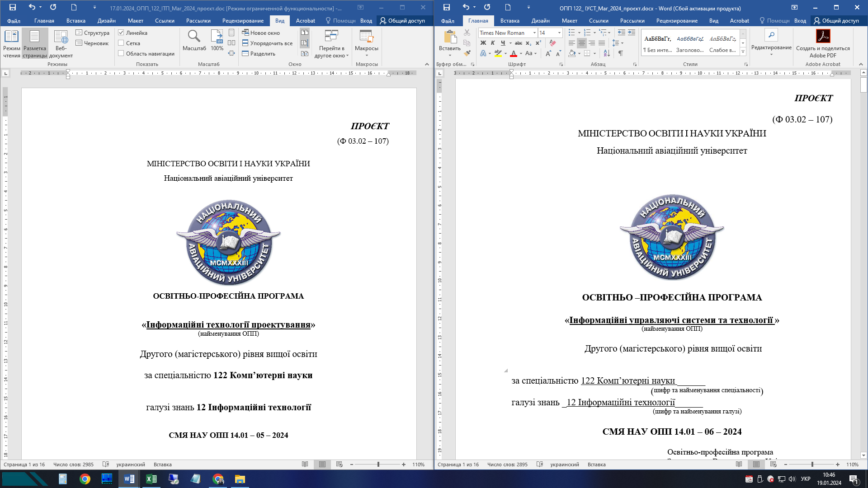This screenshot has height=488, width=868.
Task: Click Underline (Ч) button in right window
Action: tap(503, 43)
